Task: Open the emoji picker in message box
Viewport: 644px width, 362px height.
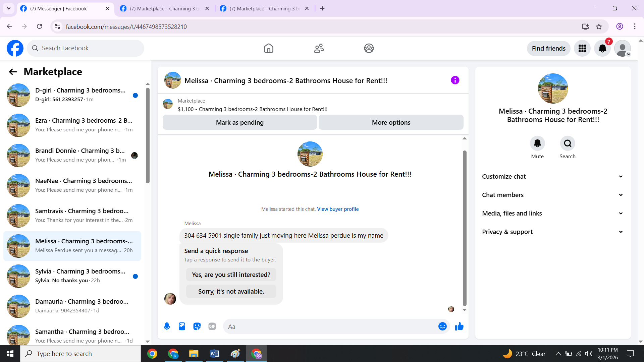Action: [442, 326]
